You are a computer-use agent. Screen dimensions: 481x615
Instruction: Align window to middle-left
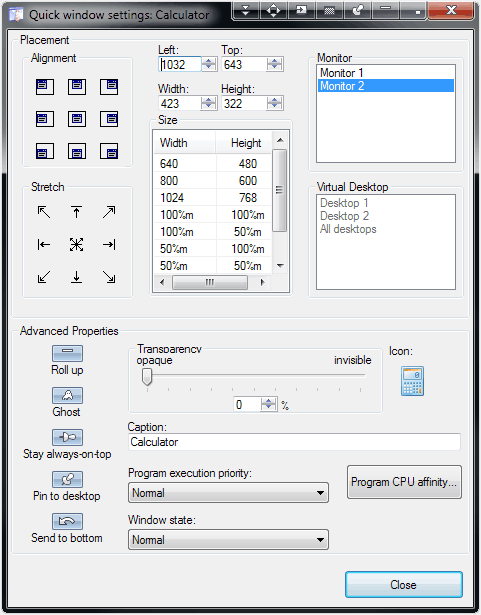point(45,119)
